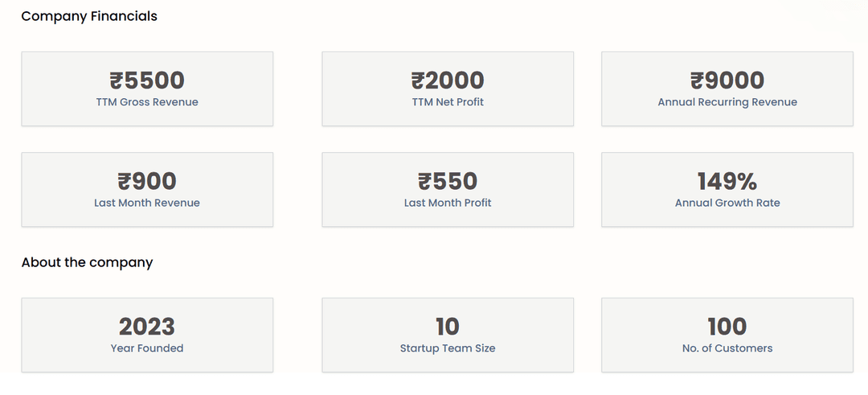Viewport: 868px width, 395px height.
Task: Select the team size number 10
Action: pos(448,327)
